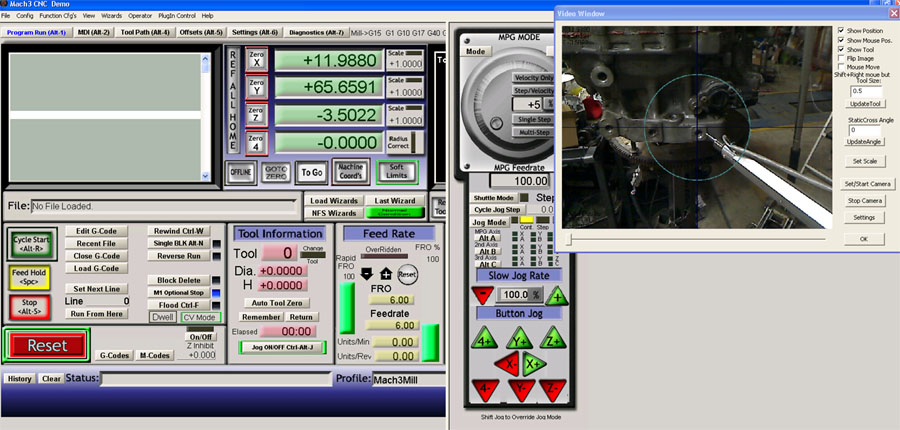Viewport: 900px width, 430px height.
Task: Click the red X- jog button
Action: [x=506, y=364]
